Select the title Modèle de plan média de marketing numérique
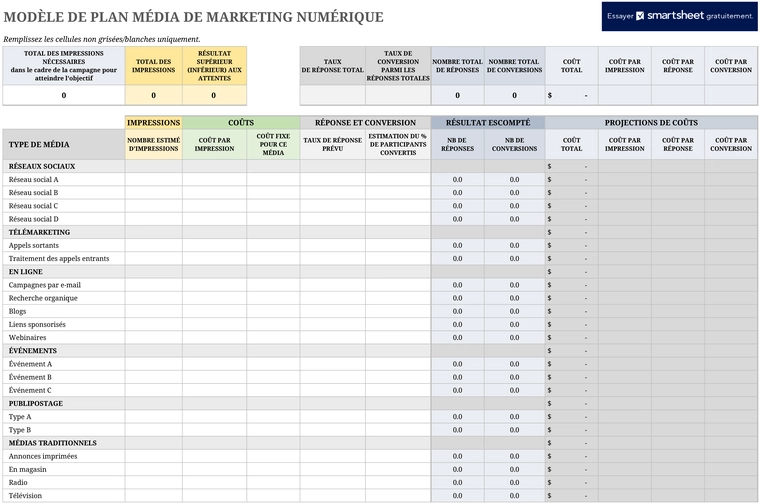761x504 pixels. [x=193, y=17]
